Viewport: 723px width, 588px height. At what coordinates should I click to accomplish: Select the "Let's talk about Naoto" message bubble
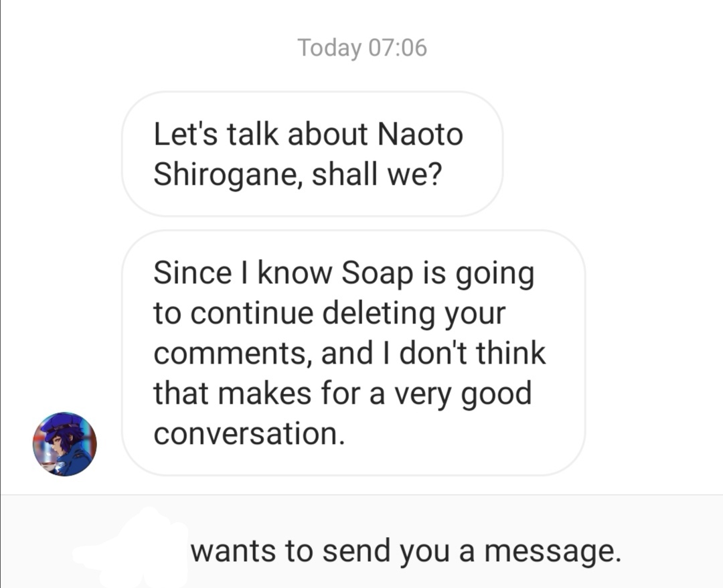pyautogui.click(x=312, y=154)
